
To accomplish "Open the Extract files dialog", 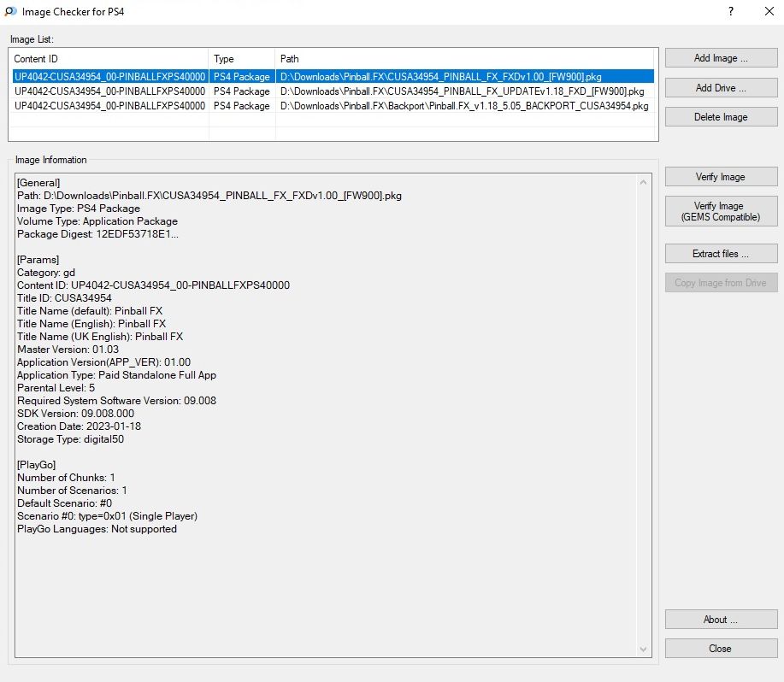I will pyautogui.click(x=721, y=254).
